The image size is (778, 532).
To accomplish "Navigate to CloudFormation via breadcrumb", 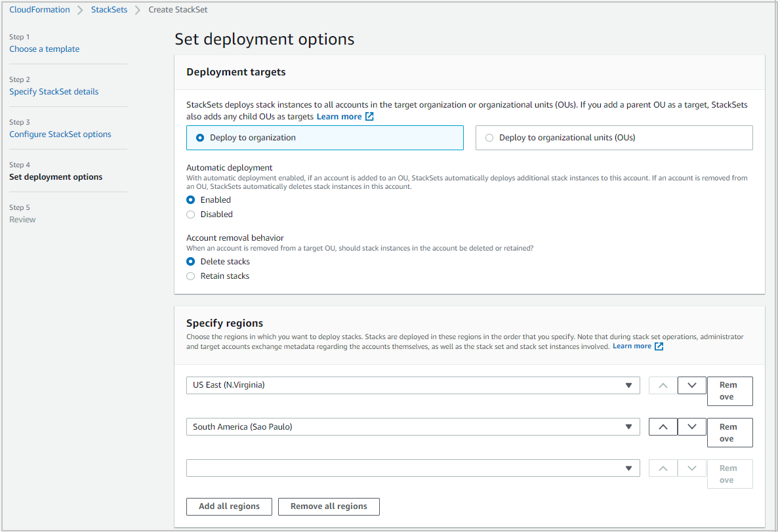I will click(39, 9).
